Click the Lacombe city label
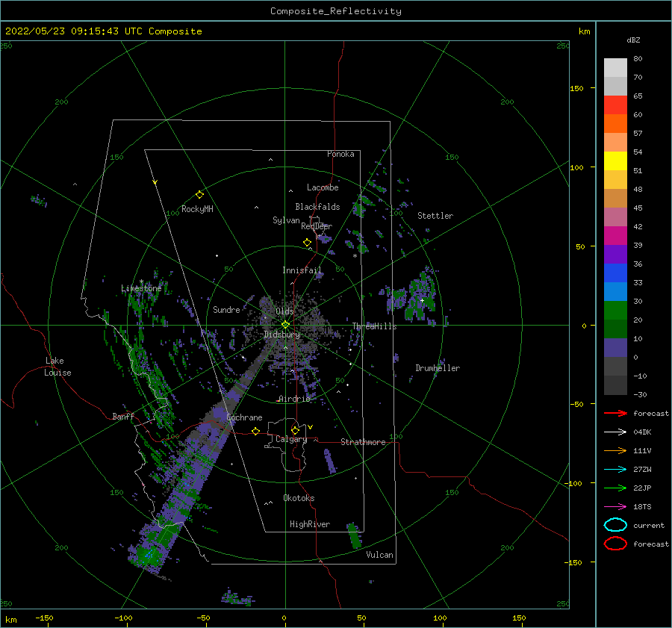The width and height of the screenshot is (672, 628). click(x=323, y=187)
